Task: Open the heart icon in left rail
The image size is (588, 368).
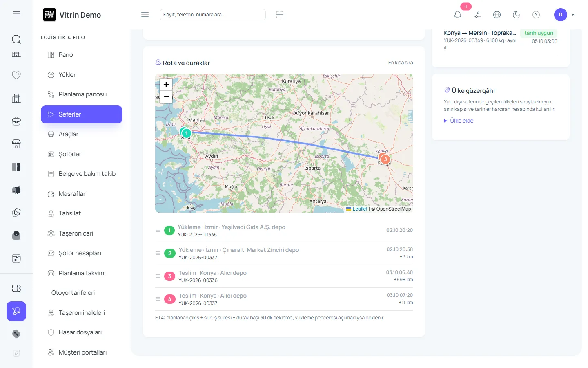Action: (x=16, y=75)
